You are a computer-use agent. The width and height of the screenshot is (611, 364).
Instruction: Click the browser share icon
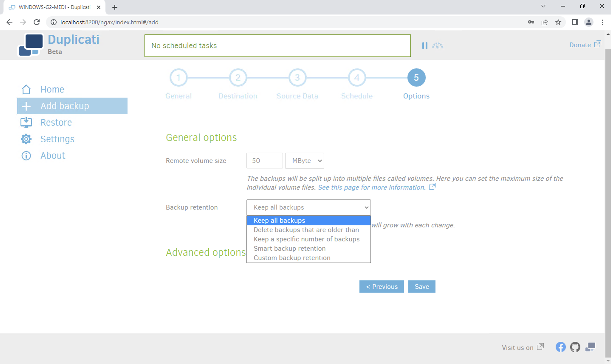click(545, 22)
